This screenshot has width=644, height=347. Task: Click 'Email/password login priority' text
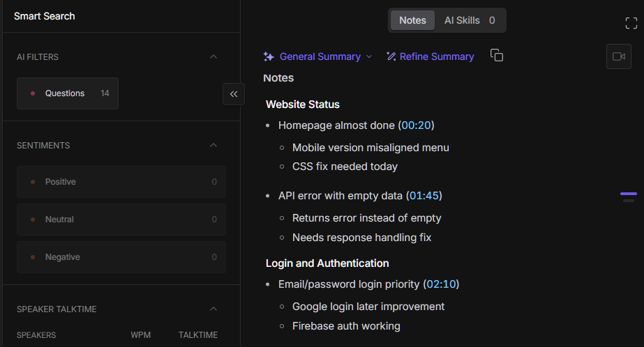tap(349, 284)
